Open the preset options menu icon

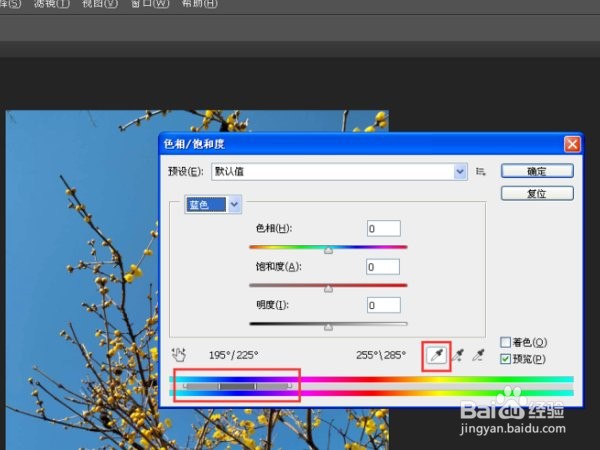[481, 172]
